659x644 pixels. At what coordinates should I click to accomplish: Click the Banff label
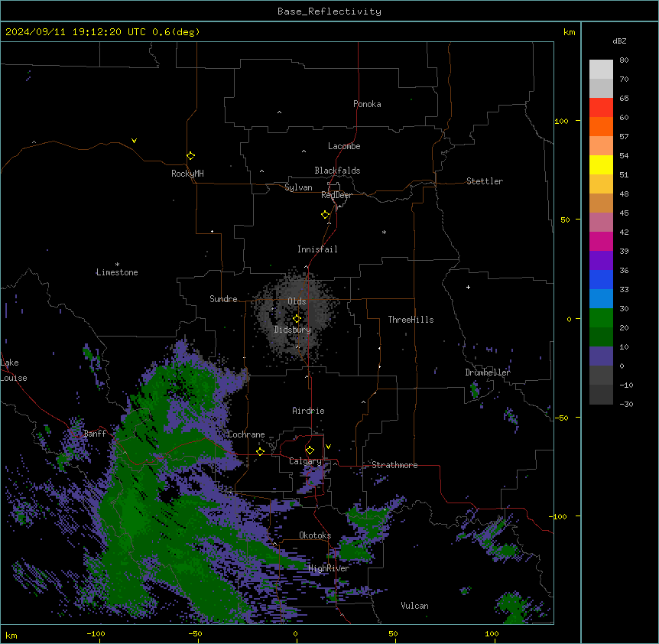tap(95, 434)
